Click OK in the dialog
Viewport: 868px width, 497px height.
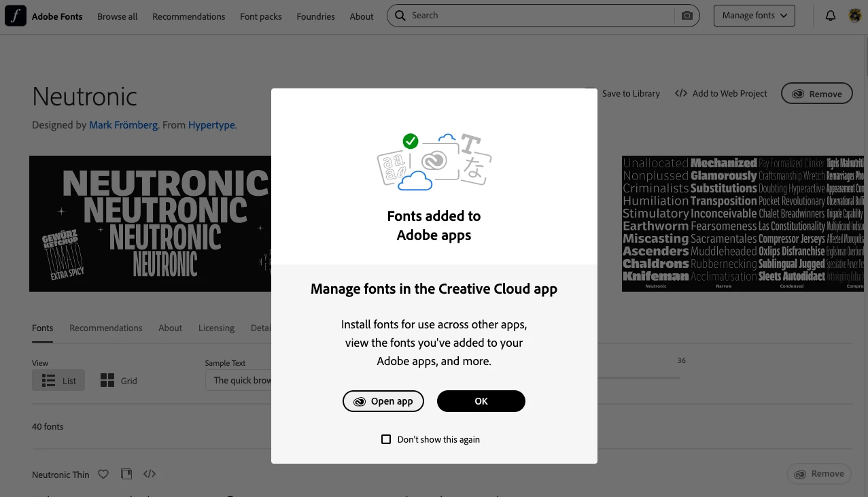(481, 401)
